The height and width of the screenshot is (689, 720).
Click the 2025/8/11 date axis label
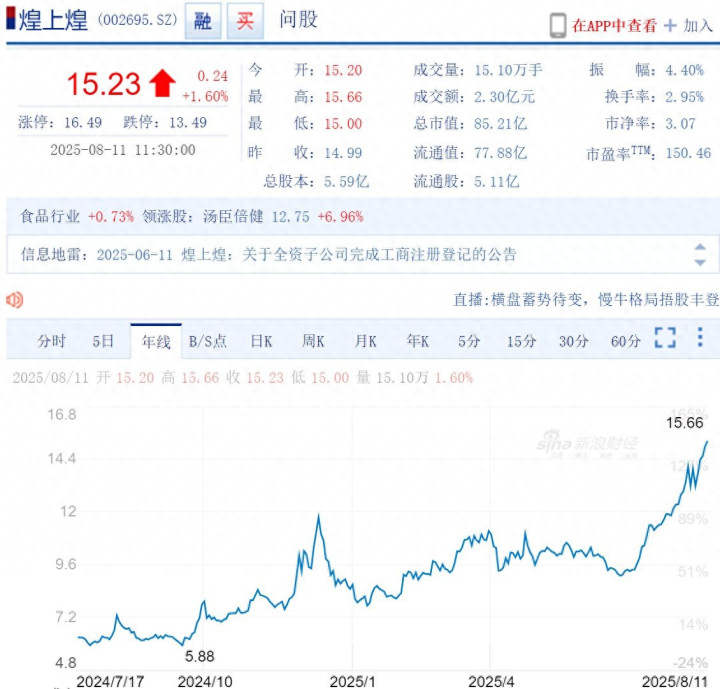675,681
